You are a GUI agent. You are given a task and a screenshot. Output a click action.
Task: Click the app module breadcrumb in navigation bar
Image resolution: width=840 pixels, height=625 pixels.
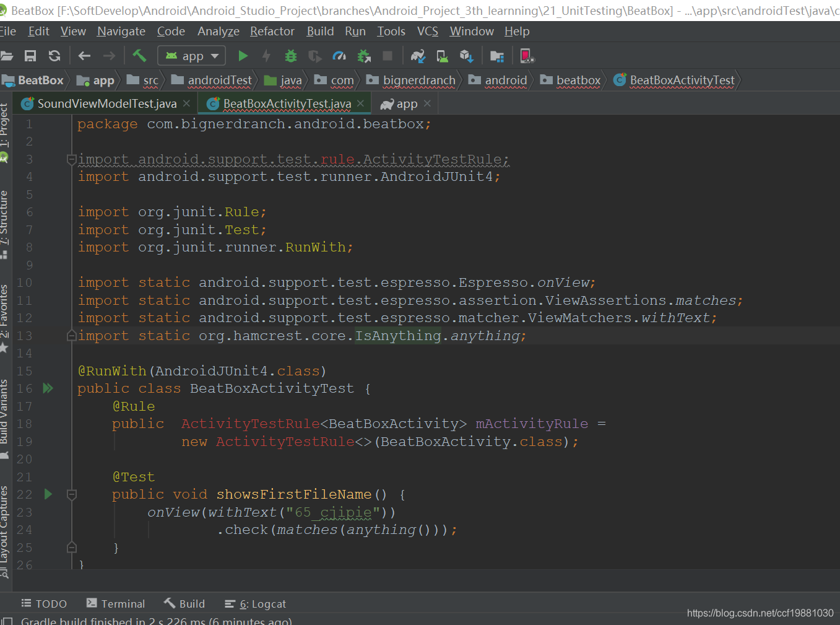pyautogui.click(x=96, y=81)
